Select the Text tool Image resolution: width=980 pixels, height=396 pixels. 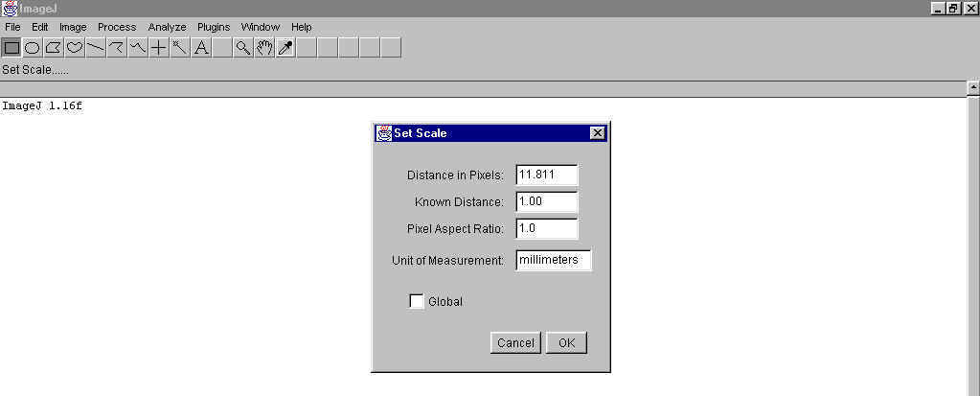click(200, 48)
